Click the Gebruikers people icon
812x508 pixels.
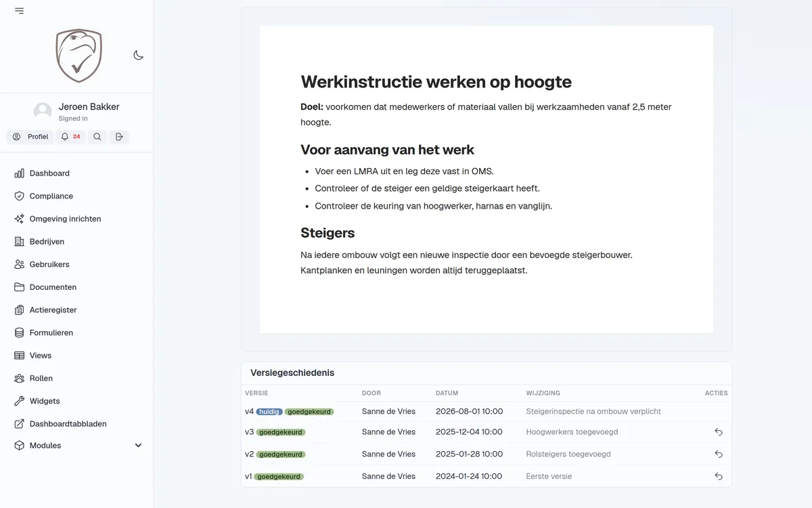click(19, 265)
